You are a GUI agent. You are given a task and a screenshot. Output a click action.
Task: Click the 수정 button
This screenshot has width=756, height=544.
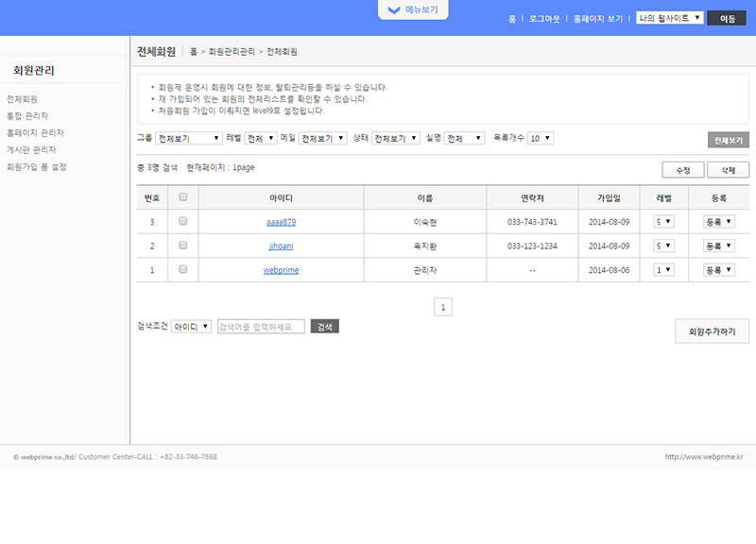(682, 170)
